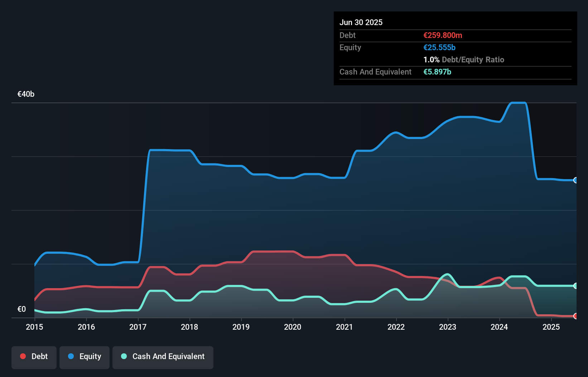Screen dimensions: 588x377
Task: Toggle the Cash And Equivalent series visibility
Action: point(163,357)
